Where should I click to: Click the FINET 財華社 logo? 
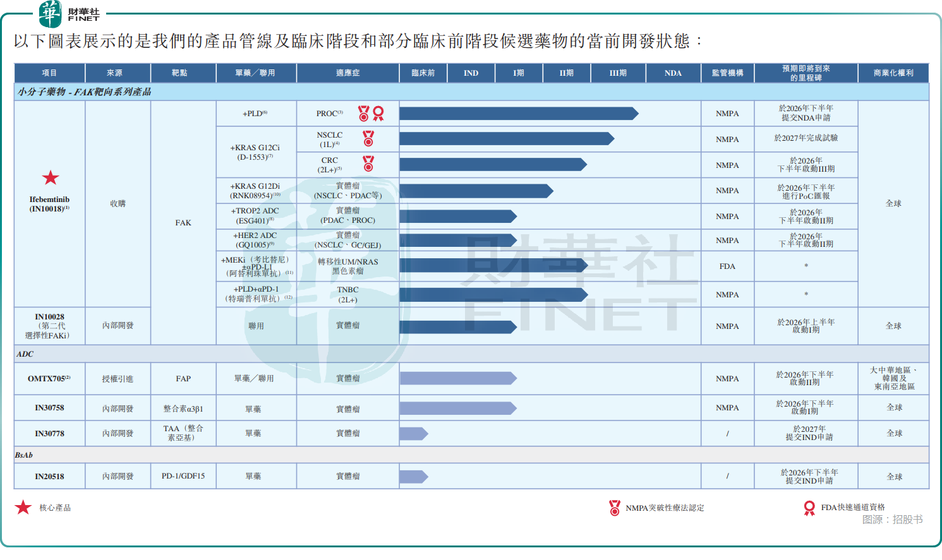coord(68,14)
